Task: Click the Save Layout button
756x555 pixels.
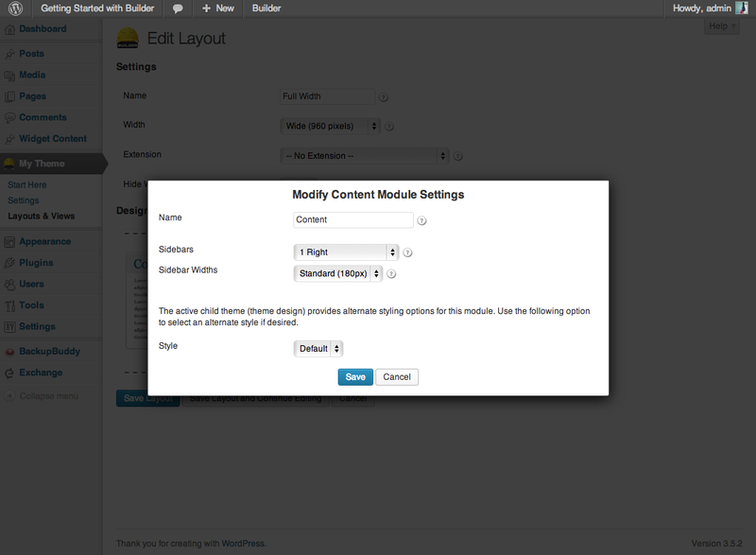Action: pyautogui.click(x=148, y=398)
